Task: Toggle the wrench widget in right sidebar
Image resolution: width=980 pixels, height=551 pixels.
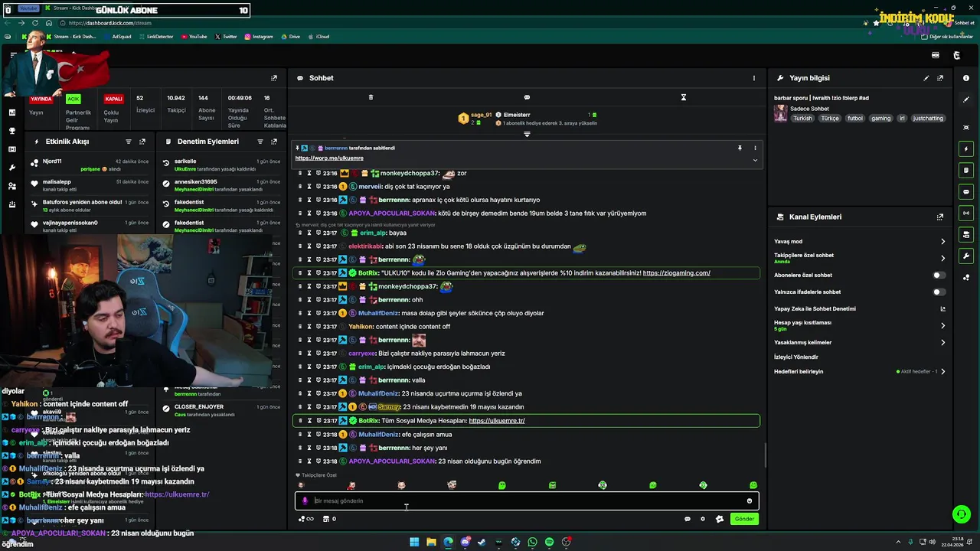Action: tap(966, 256)
